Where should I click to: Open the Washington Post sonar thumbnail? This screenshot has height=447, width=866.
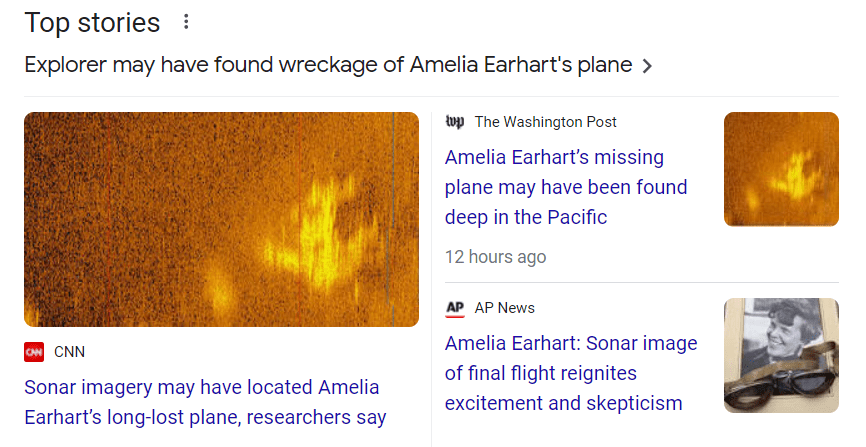coord(781,169)
